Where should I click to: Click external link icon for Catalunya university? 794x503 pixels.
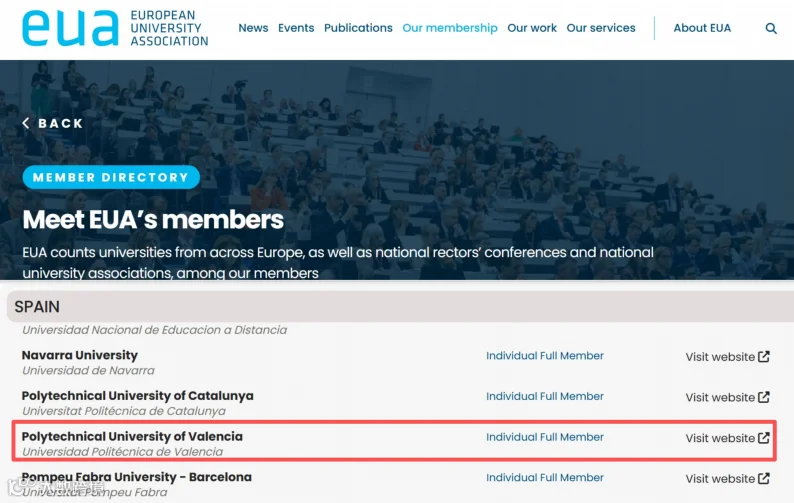pyautogui.click(x=764, y=397)
